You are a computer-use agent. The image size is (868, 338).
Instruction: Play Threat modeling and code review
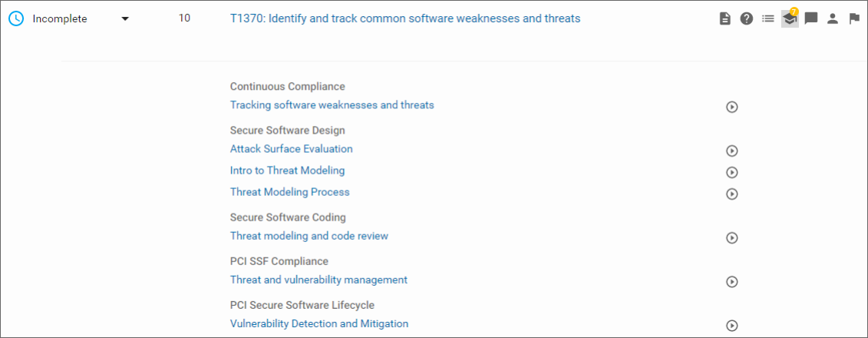[x=731, y=238]
